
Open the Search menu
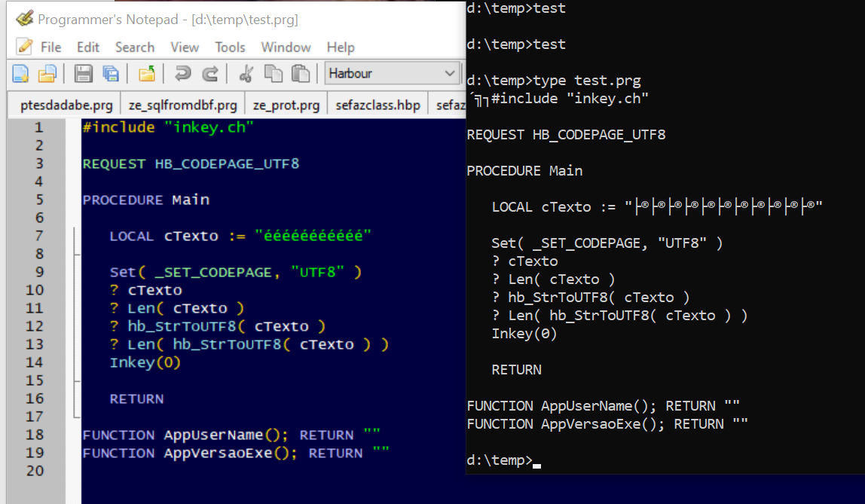pos(135,47)
